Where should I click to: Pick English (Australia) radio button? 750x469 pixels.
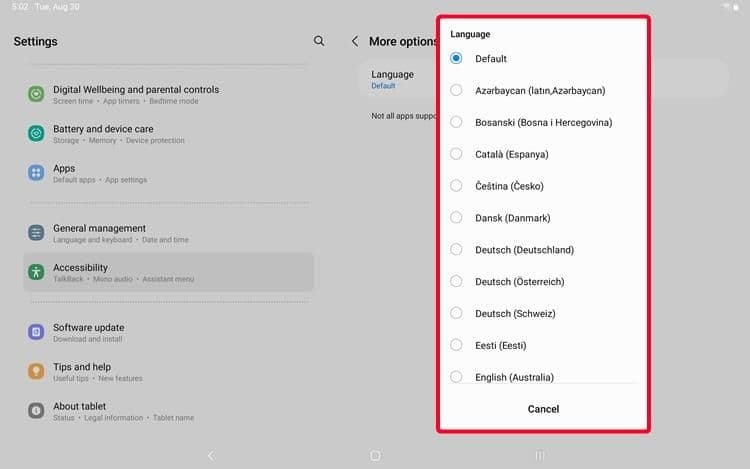456,377
